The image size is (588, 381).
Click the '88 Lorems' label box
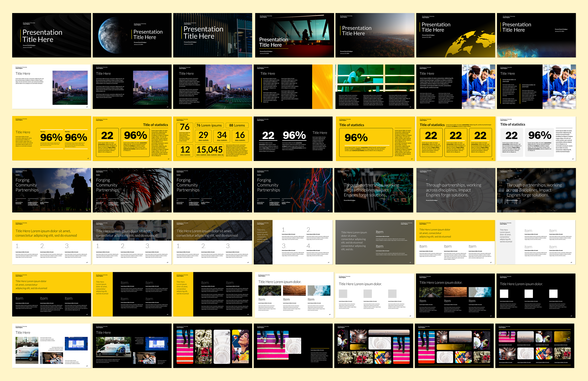237,125
